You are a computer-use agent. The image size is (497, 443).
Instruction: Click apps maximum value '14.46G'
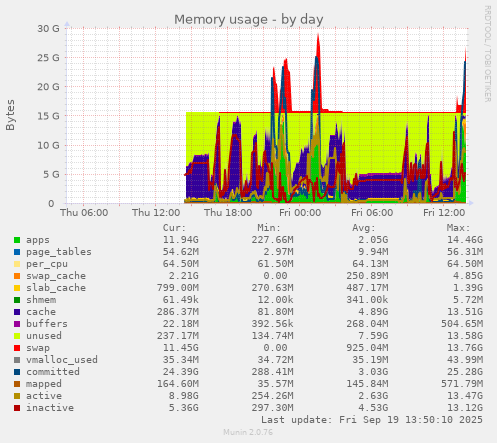click(x=465, y=240)
